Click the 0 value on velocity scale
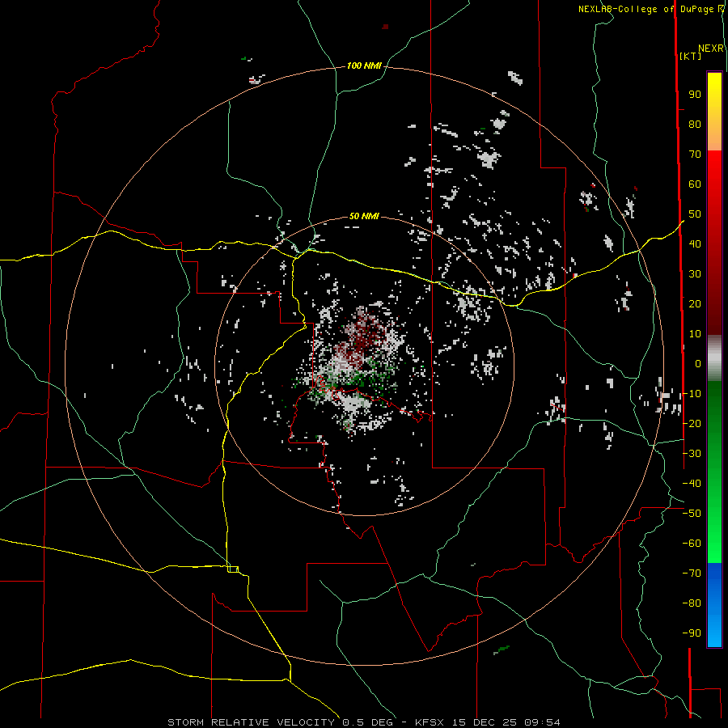 click(x=698, y=363)
